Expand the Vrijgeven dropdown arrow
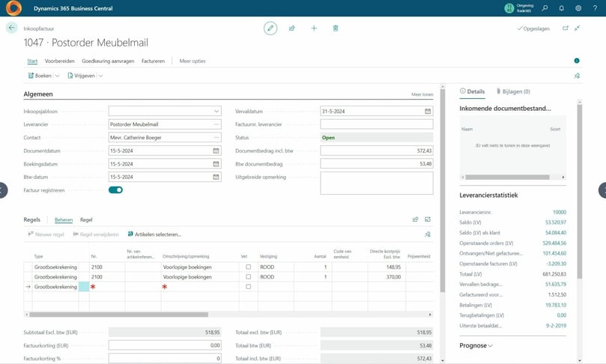Image resolution: width=606 pixels, height=364 pixels. (100, 76)
